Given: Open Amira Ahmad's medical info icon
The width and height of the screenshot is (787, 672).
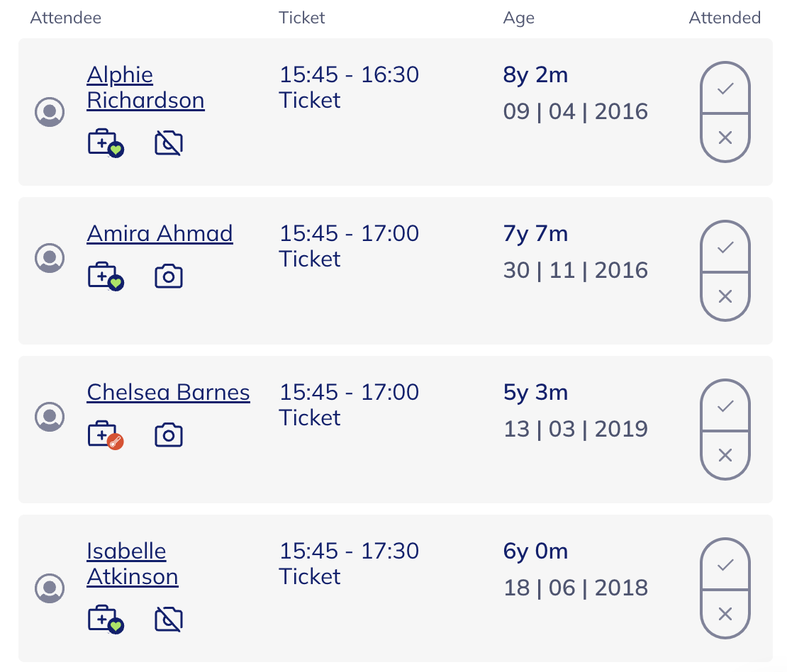Looking at the screenshot, I should pyautogui.click(x=105, y=276).
